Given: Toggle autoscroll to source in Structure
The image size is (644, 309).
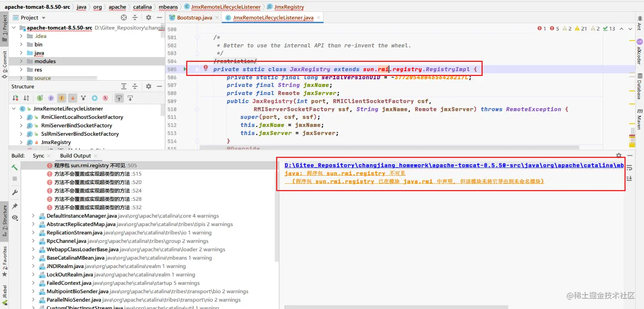Looking at the screenshot, I should 119,98.
